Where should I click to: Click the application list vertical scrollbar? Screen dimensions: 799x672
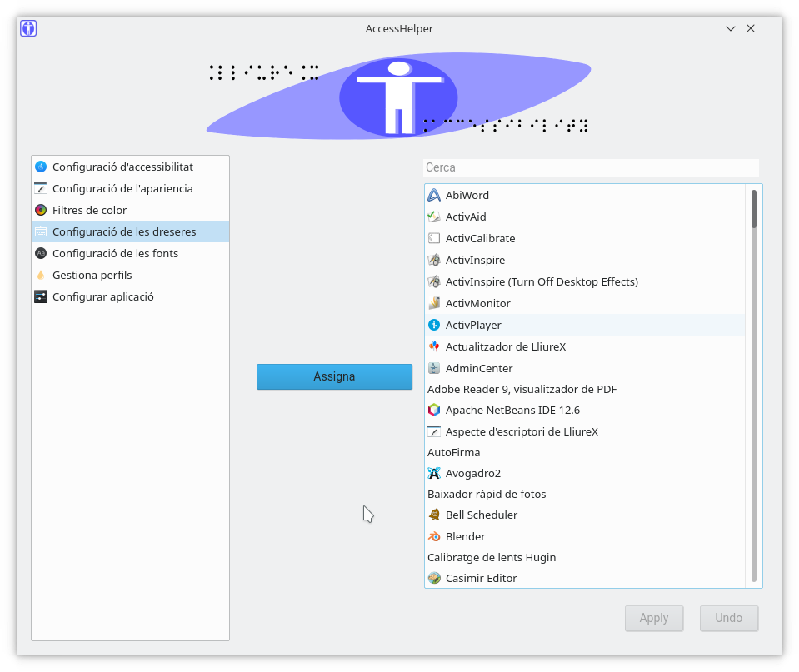click(754, 386)
